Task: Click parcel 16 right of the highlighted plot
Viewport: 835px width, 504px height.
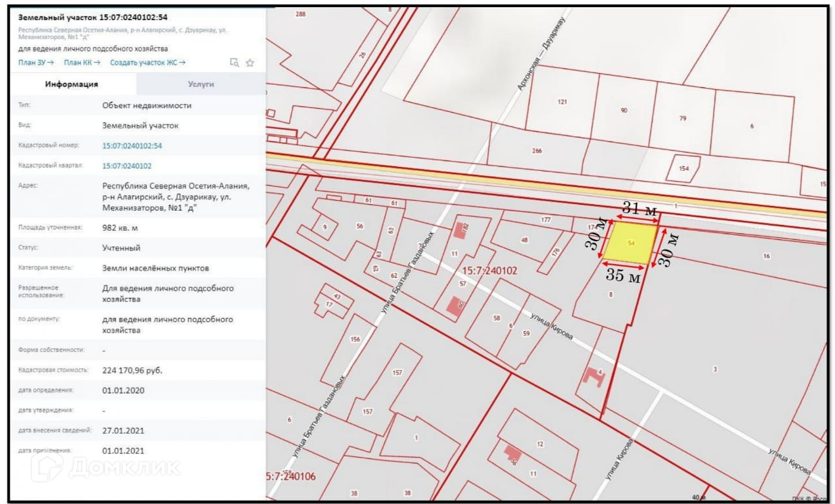Action: click(766, 256)
